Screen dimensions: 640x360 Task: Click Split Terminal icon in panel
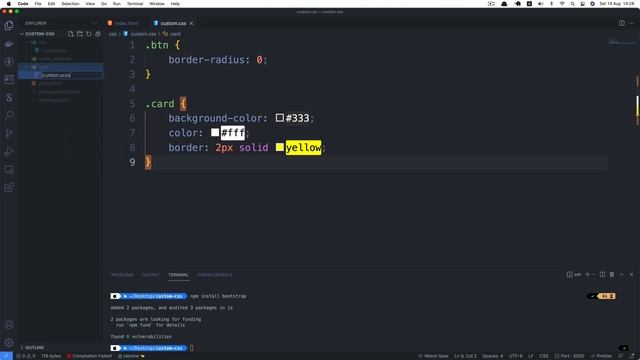pyautogui.click(x=602, y=275)
